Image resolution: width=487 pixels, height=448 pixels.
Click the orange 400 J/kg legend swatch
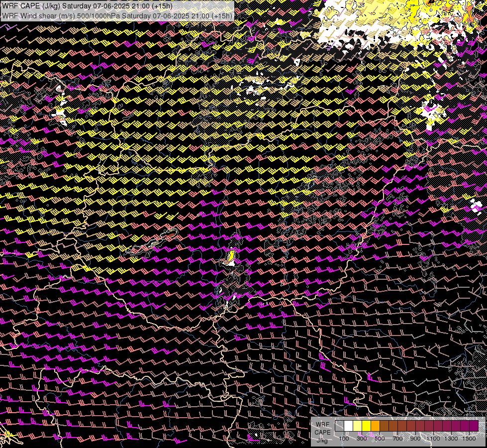[375, 426]
